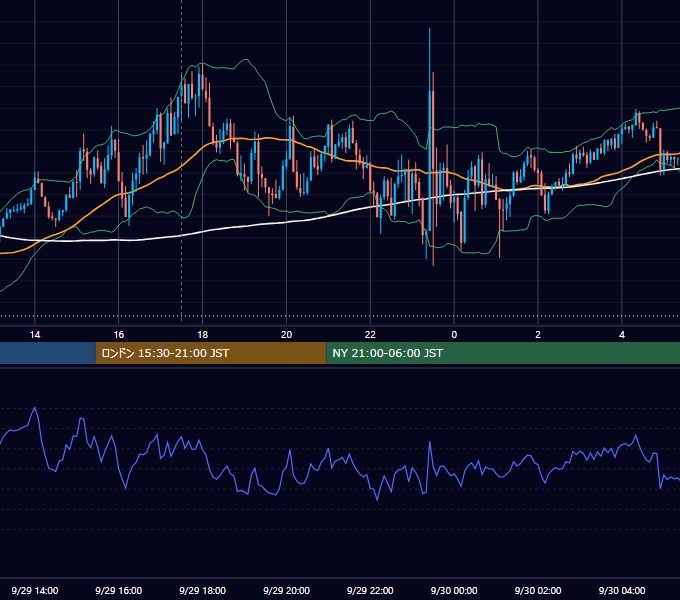Click the 9/30 04:00 indicator time label
The height and width of the screenshot is (600, 680).
click(x=622, y=590)
